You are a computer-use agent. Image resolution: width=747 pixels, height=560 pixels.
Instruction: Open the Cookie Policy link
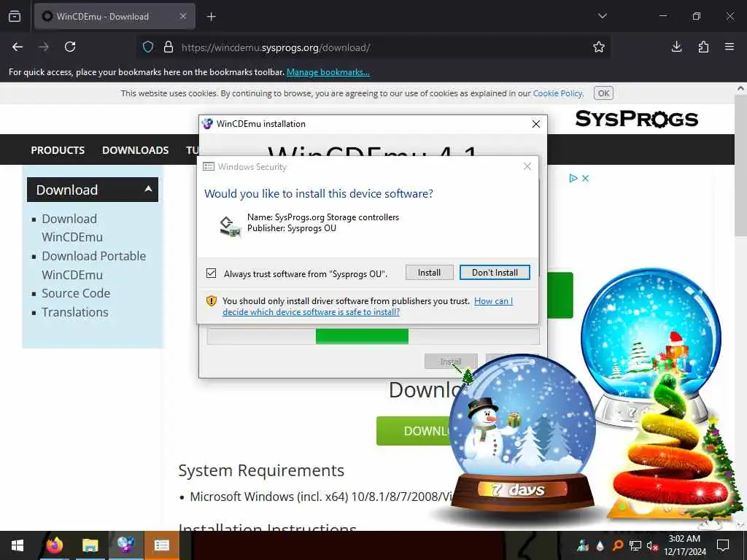coord(558,93)
